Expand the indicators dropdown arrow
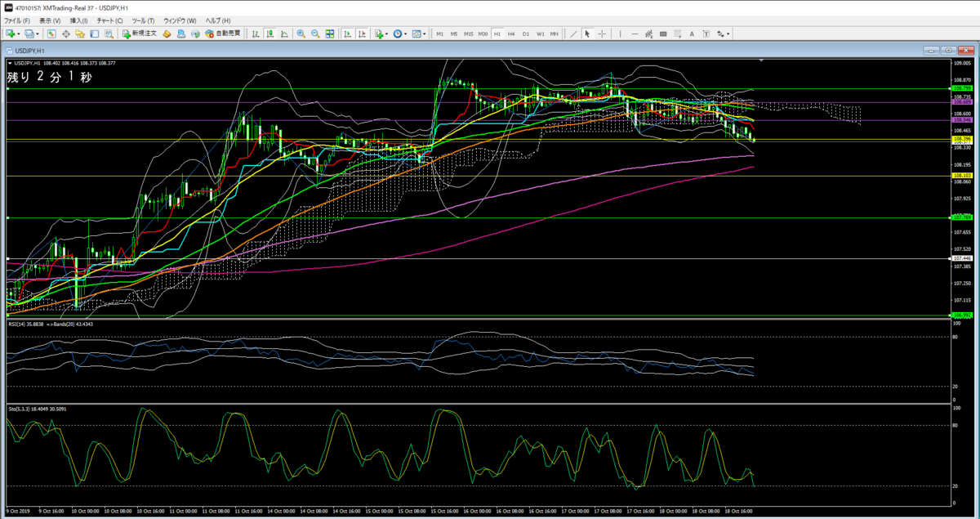Viewport: 980px width, 519px height. [387, 34]
